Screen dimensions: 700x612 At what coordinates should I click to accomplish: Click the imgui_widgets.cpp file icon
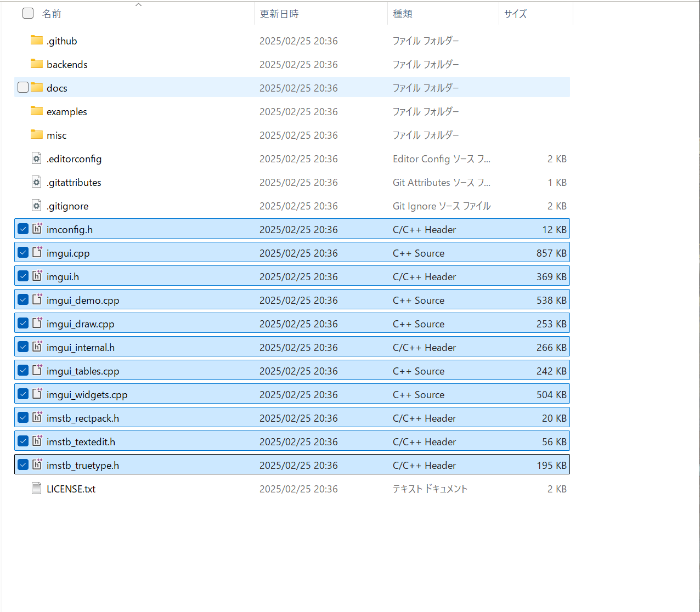[x=37, y=394]
